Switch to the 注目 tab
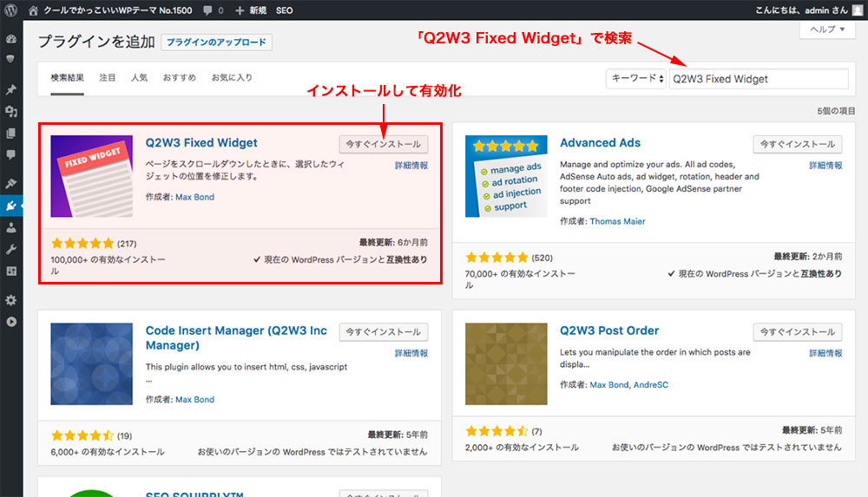This screenshot has width=868, height=497. (x=108, y=77)
